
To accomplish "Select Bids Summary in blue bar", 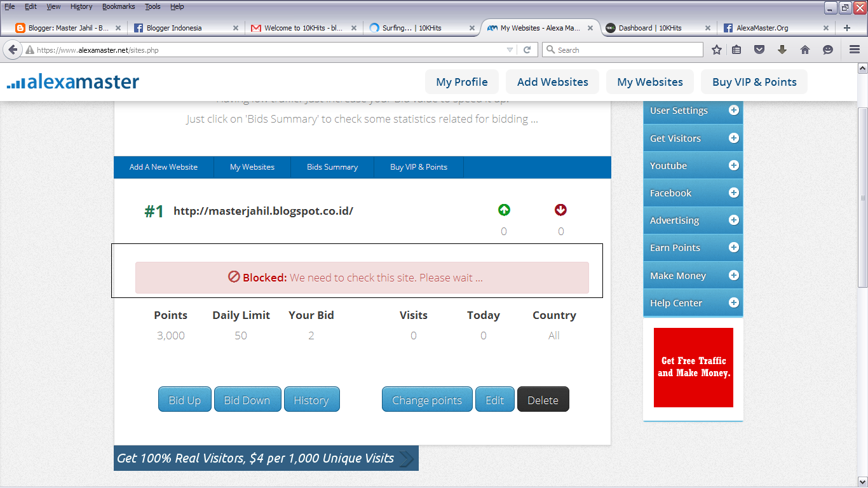I will coord(332,167).
